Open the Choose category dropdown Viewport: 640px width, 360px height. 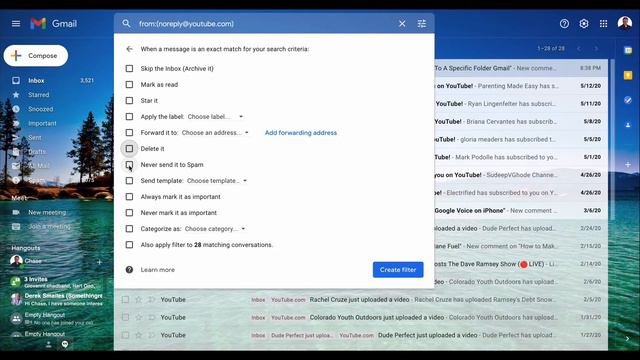click(x=215, y=229)
